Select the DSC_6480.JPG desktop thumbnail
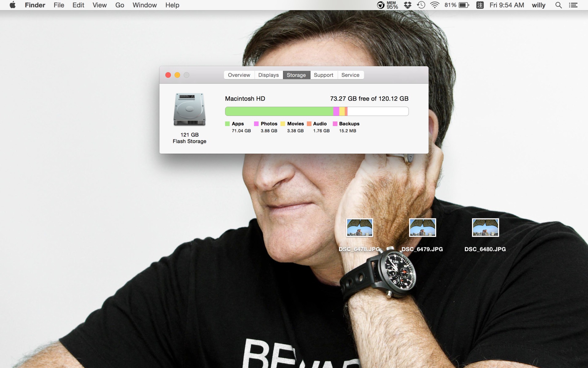 click(x=485, y=228)
